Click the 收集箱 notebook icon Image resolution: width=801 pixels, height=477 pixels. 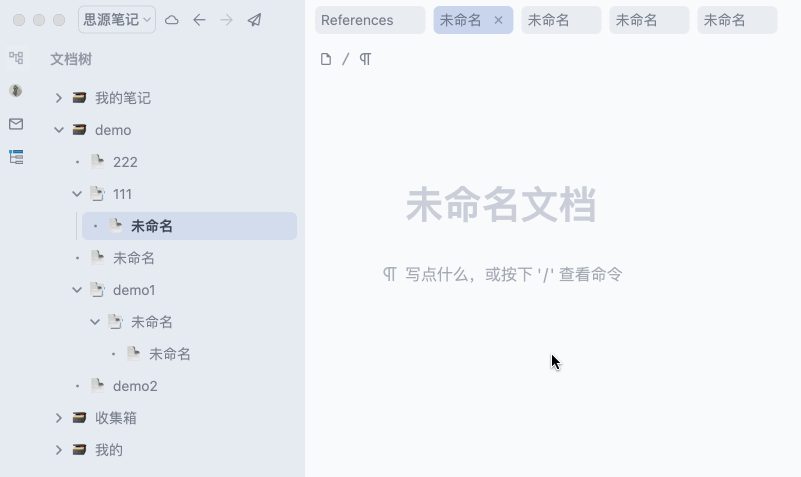79,418
